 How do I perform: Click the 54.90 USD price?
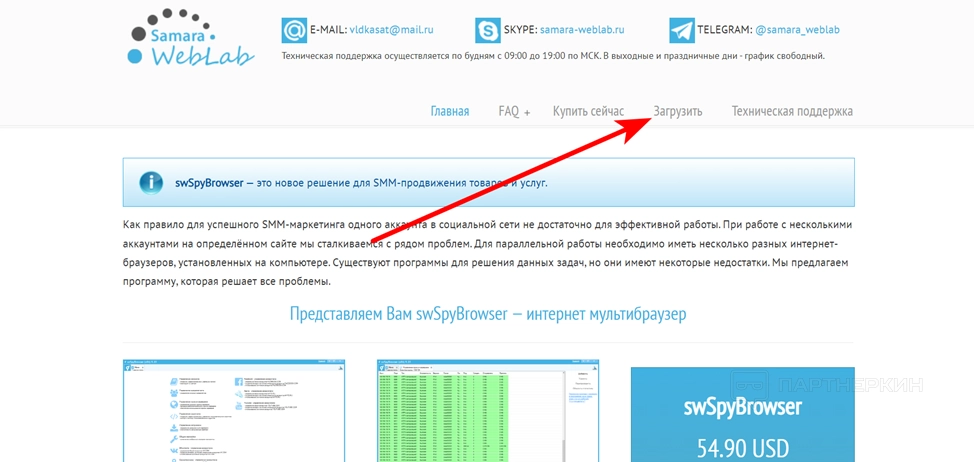[742, 448]
